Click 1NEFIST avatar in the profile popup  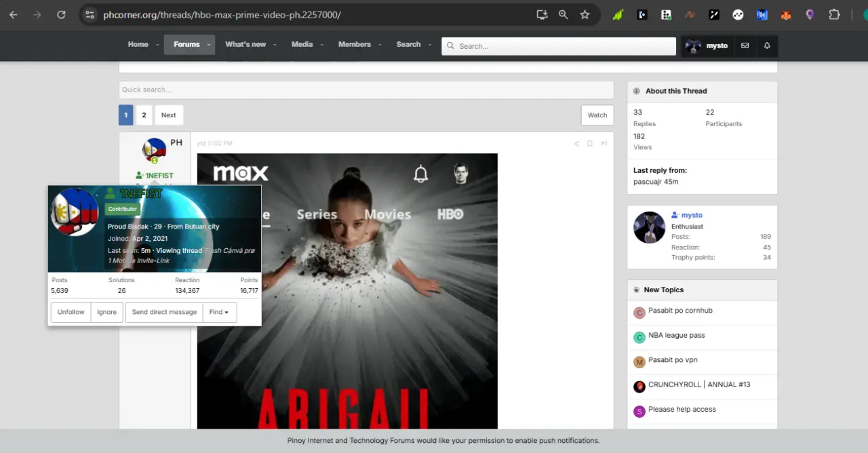(x=75, y=212)
